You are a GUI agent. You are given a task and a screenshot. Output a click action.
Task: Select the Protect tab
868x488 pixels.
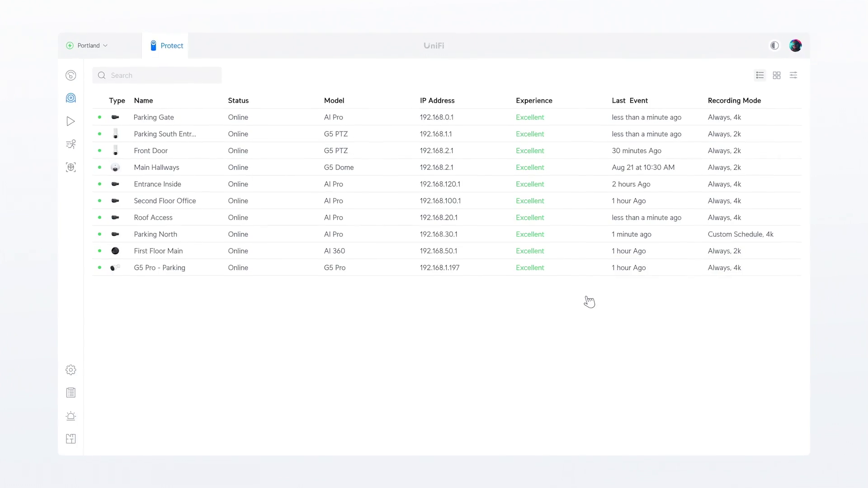165,46
